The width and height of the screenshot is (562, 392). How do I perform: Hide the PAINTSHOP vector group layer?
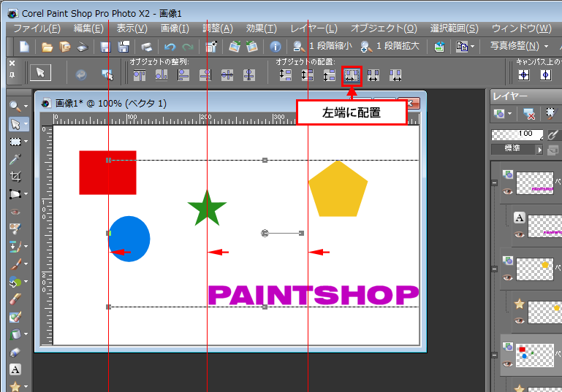(x=507, y=191)
